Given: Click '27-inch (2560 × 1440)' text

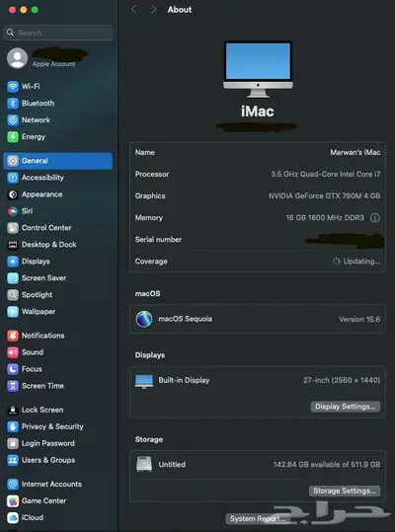Looking at the screenshot, I should pos(342,380).
